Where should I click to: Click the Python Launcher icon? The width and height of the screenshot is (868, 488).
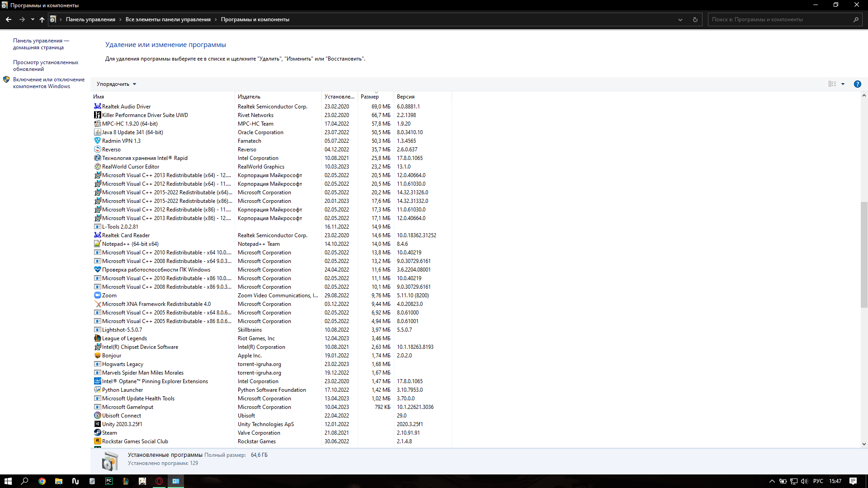click(97, 389)
